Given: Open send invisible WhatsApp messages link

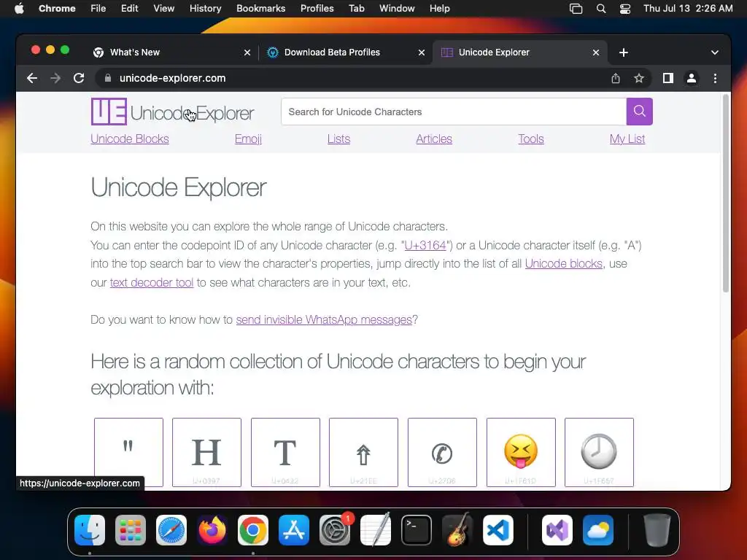Looking at the screenshot, I should tap(324, 319).
